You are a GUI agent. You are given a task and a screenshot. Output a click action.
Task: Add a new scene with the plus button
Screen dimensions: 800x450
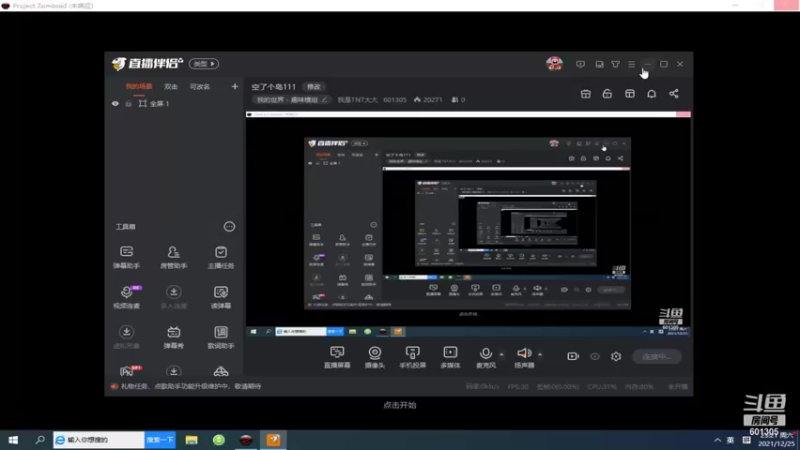pos(235,87)
